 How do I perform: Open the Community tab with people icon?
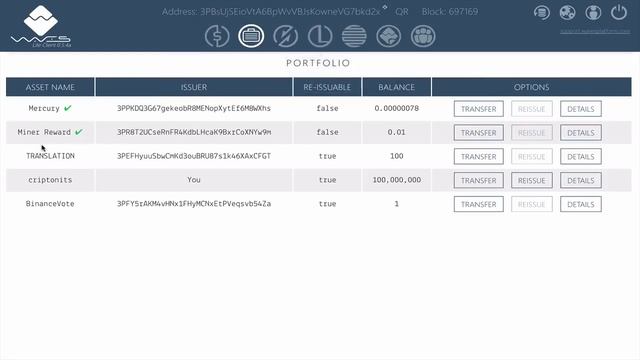(423, 36)
